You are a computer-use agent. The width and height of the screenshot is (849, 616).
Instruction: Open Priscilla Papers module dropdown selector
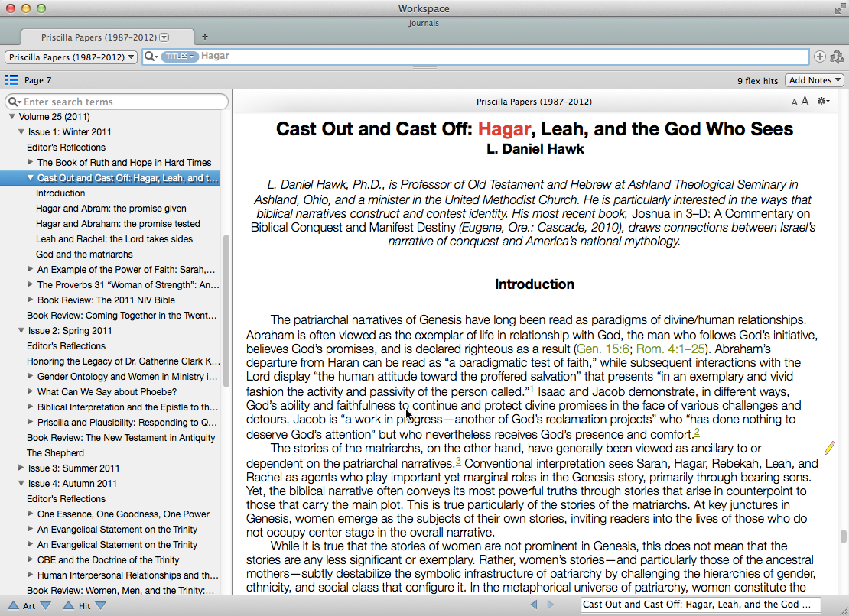tap(70, 57)
